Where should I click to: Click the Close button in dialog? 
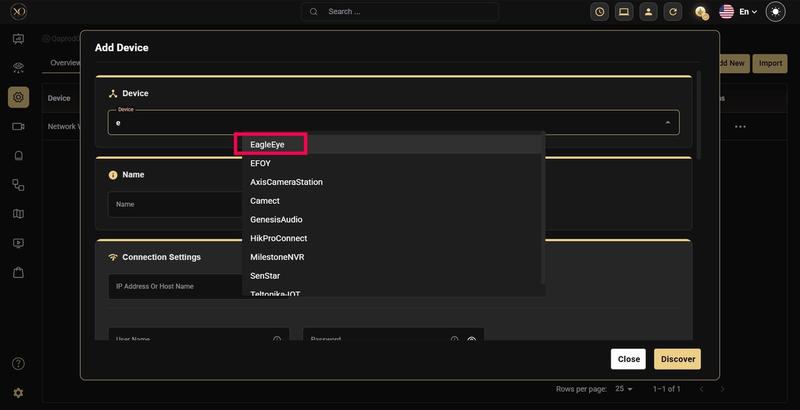tap(628, 359)
